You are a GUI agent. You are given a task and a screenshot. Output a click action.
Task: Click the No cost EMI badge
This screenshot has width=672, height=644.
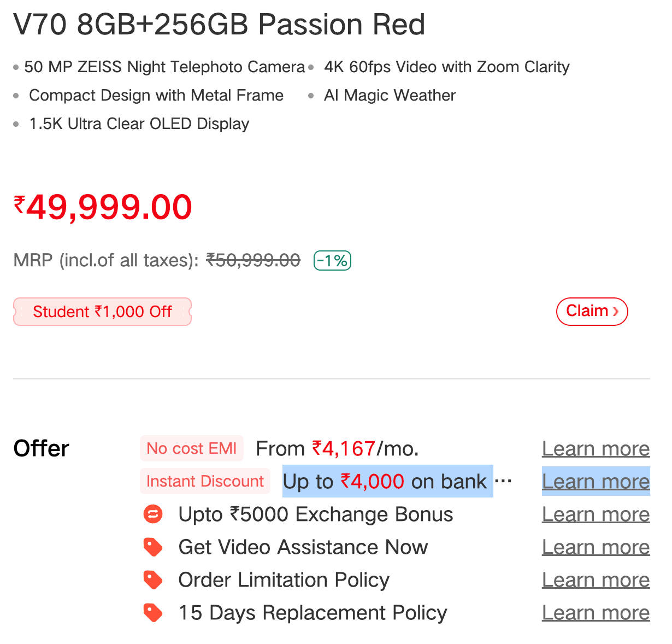click(191, 448)
